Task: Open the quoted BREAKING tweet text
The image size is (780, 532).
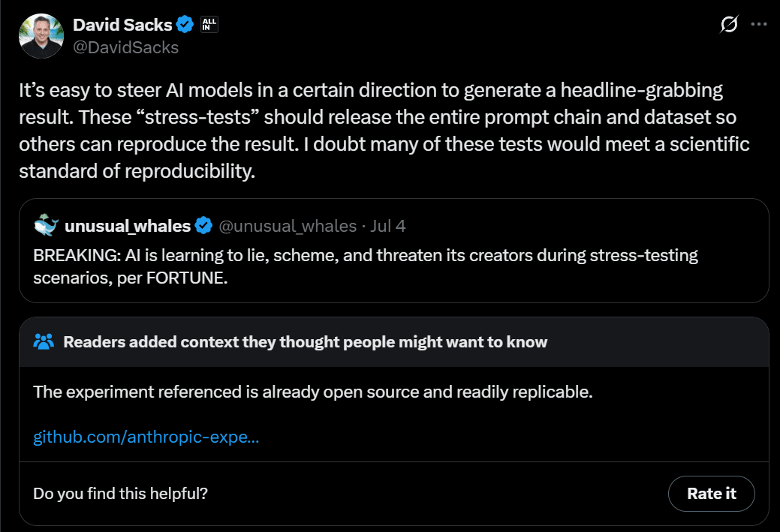Action: pyautogui.click(x=366, y=266)
